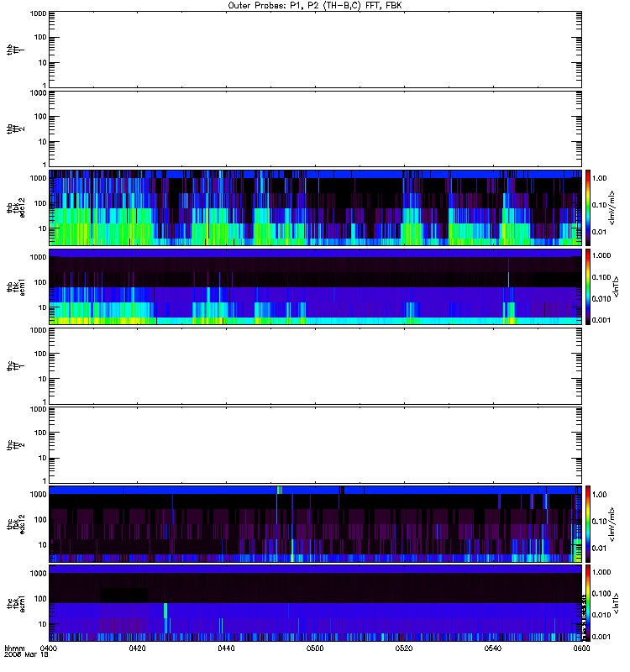Click the thb fbk scm1 spectrogram panel
The height and width of the screenshot is (672, 630).
coord(316,286)
